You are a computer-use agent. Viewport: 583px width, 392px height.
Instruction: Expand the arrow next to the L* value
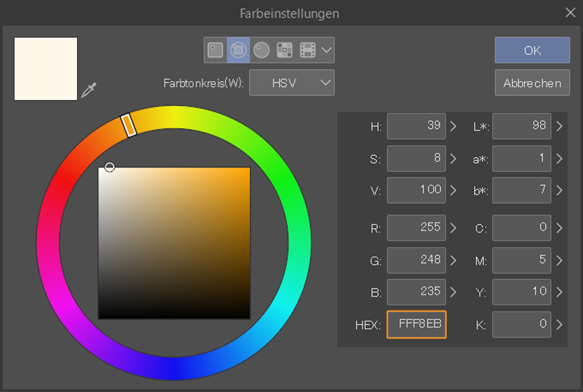coord(559,126)
